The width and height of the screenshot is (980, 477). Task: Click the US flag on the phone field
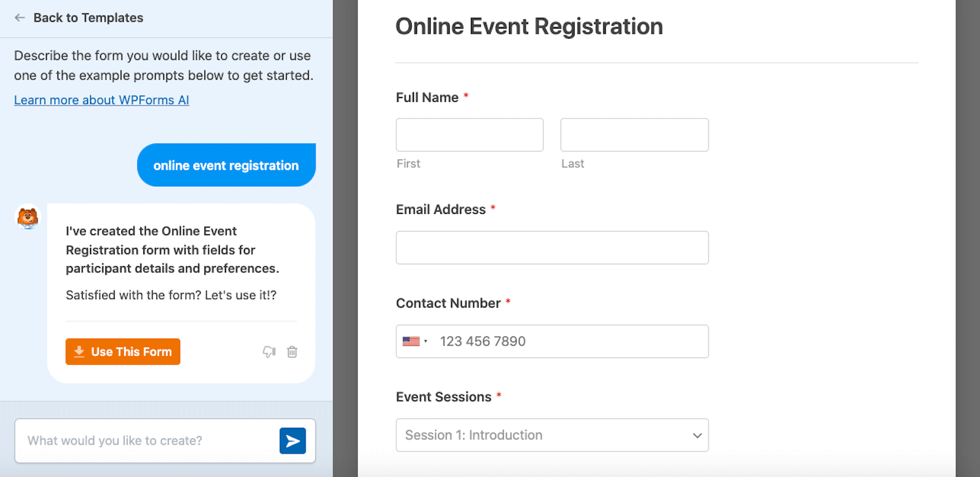[412, 341]
